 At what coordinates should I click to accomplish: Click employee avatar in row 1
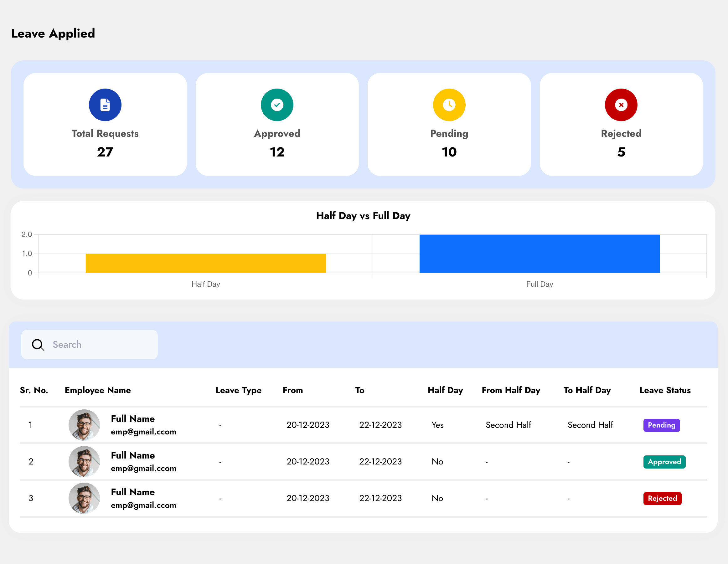click(x=84, y=425)
